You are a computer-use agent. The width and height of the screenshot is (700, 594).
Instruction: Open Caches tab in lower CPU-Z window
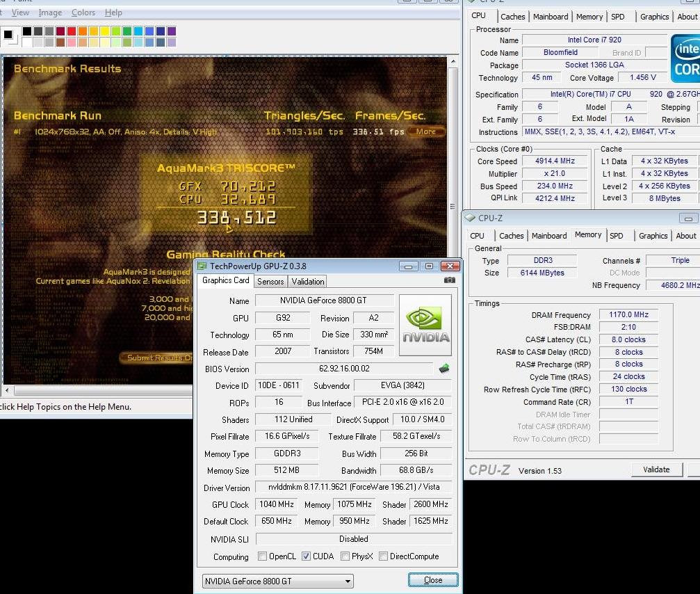click(512, 236)
